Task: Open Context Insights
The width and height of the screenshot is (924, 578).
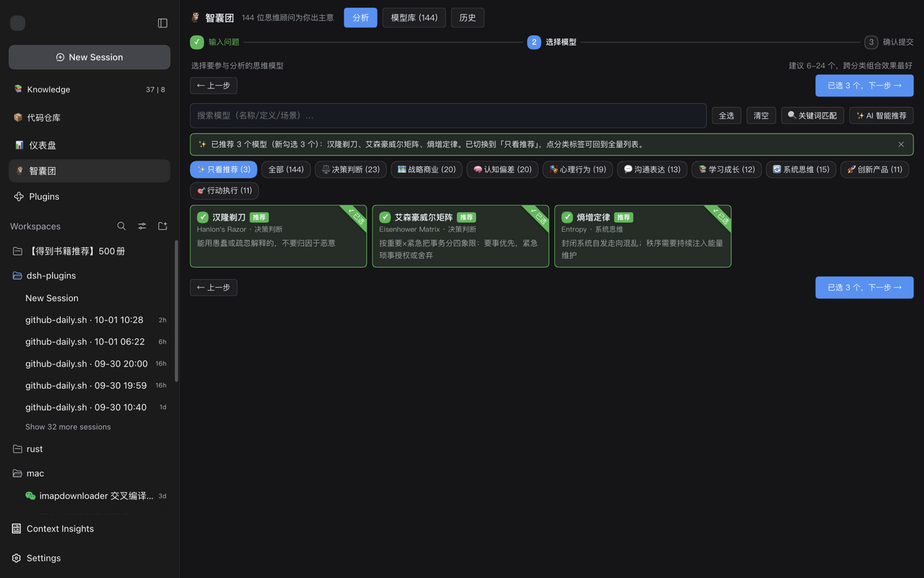Action: click(89, 529)
